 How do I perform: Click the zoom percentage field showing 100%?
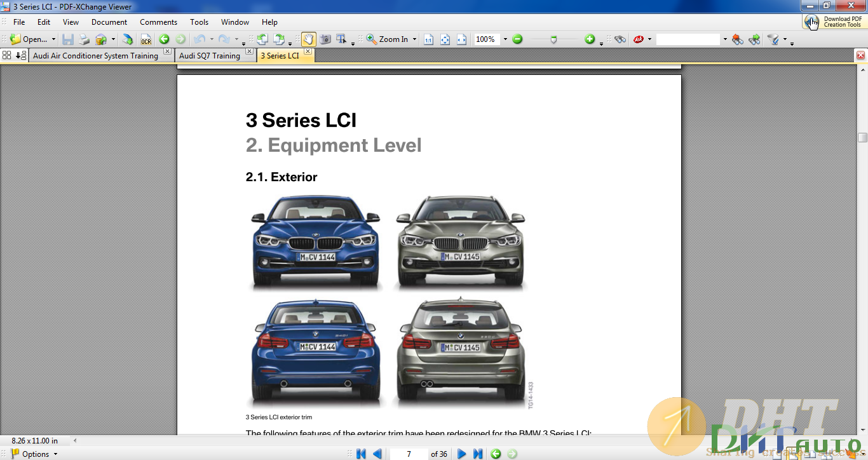(x=487, y=39)
